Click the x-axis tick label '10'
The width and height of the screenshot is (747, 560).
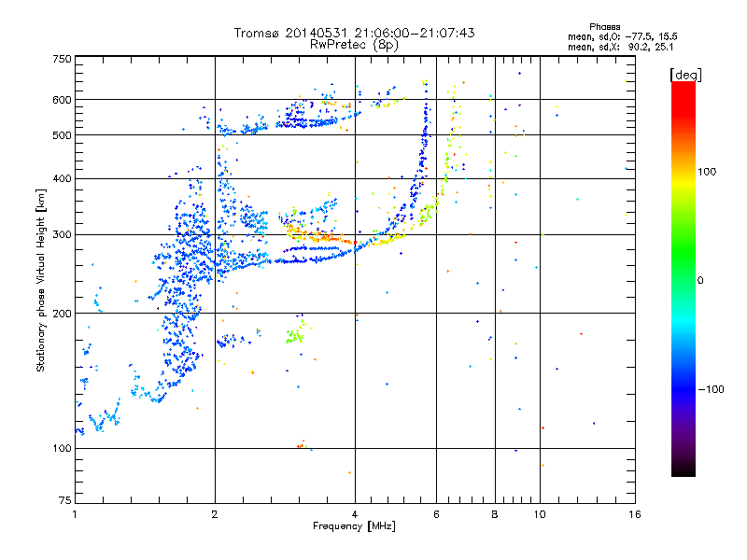pos(540,514)
